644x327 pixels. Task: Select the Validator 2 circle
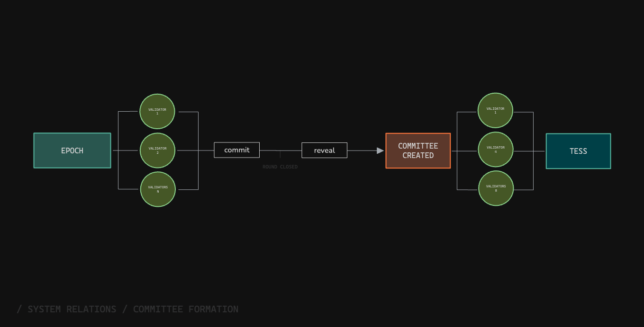(158, 150)
